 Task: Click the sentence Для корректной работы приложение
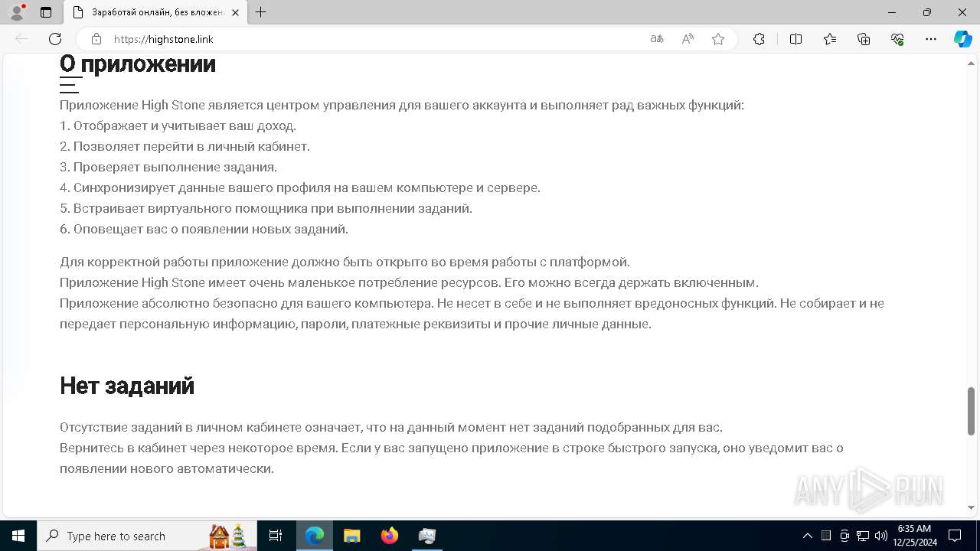point(345,262)
